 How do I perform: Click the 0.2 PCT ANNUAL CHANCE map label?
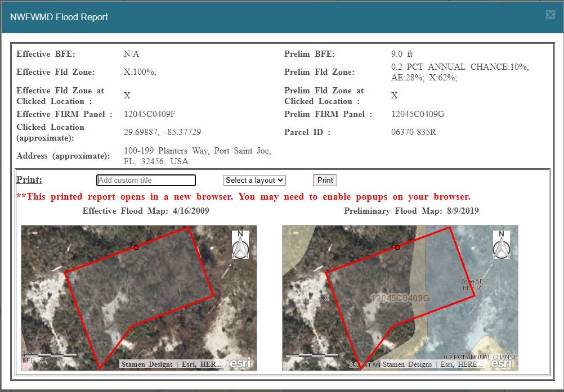[480, 357]
